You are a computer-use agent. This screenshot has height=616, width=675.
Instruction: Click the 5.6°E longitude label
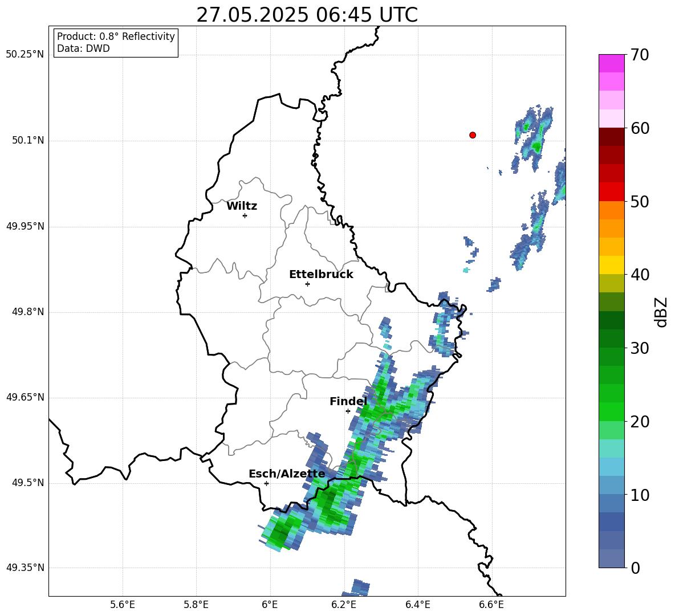(x=123, y=605)
